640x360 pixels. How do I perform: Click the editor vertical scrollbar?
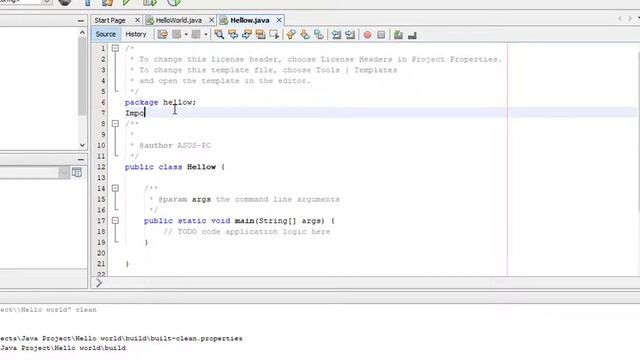click(638, 131)
